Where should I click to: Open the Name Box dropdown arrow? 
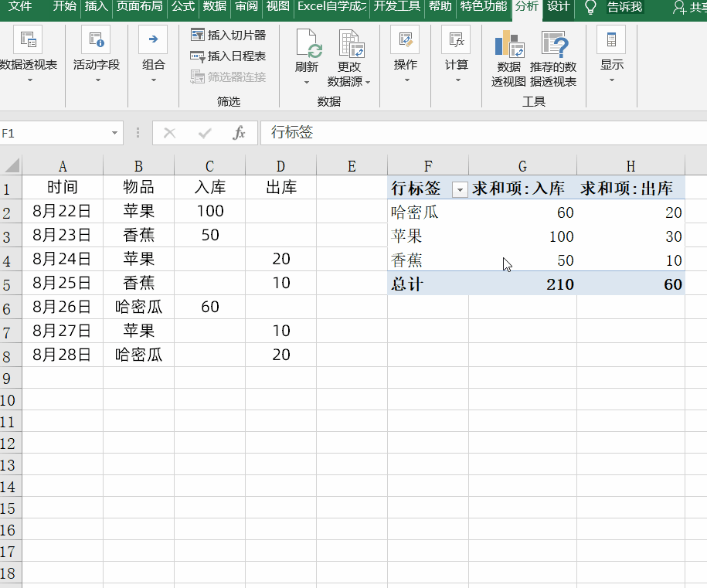114,132
